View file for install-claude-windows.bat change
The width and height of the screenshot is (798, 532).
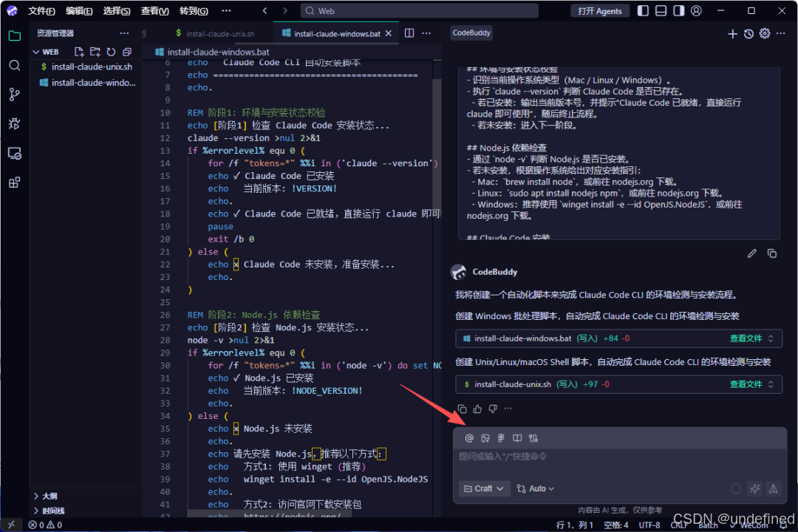point(746,338)
